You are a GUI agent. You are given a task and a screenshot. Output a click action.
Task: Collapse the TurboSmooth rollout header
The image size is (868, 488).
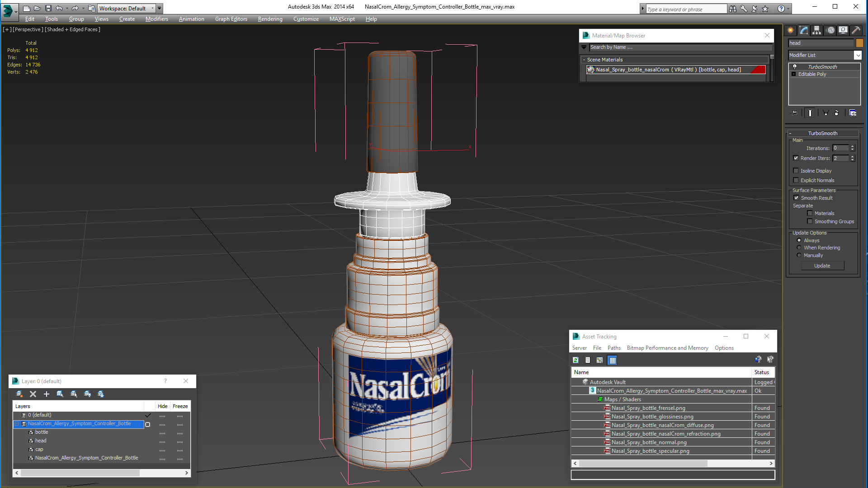[x=823, y=133]
